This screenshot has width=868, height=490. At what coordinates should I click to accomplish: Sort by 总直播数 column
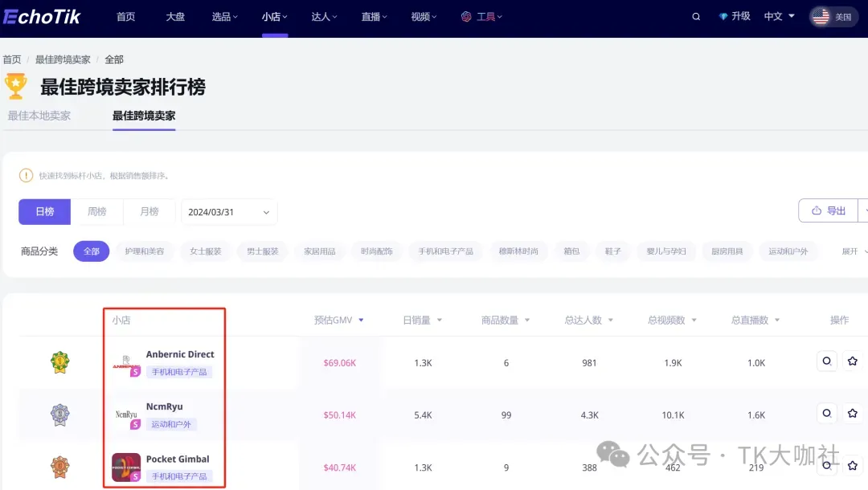(x=755, y=321)
